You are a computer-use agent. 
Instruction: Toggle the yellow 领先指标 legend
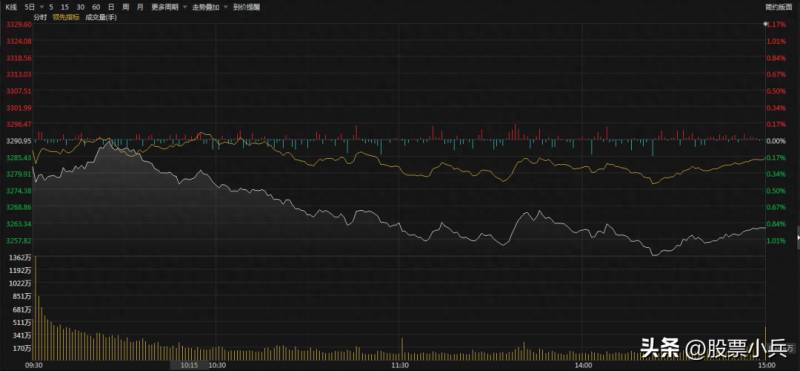click(65, 17)
